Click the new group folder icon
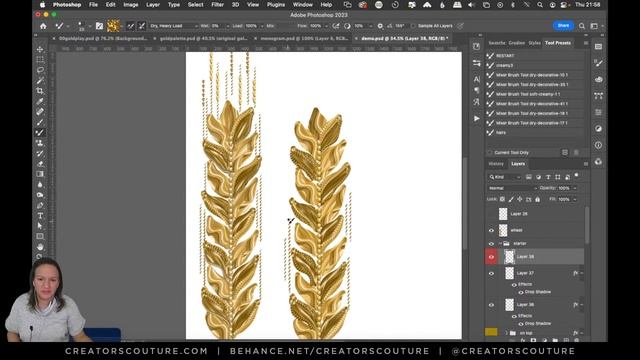This screenshot has width=640, height=360. (x=555, y=340)
